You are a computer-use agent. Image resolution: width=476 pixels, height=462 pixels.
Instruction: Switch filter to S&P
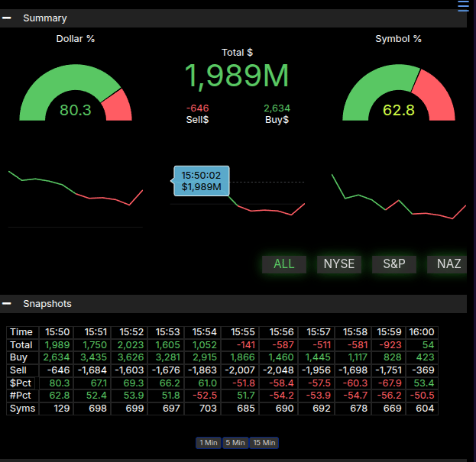[393, 263]
